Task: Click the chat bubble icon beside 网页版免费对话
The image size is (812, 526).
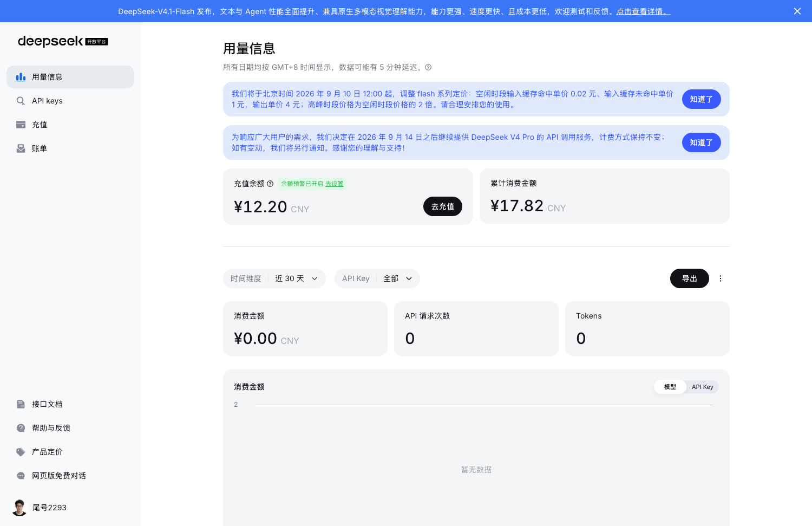Action: tap(21, 476)
